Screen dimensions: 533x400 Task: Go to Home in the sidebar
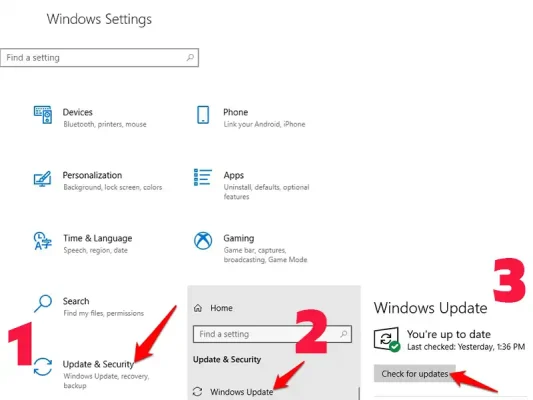click(221, 308)
